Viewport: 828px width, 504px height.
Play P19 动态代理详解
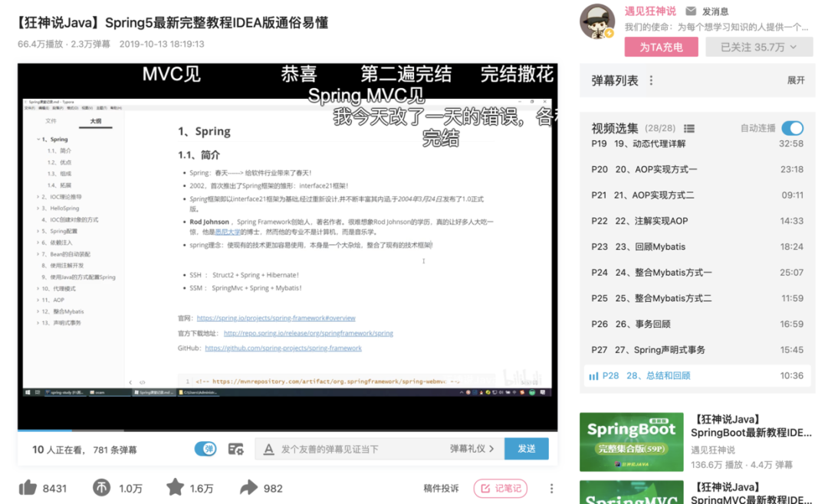(697, 143)
